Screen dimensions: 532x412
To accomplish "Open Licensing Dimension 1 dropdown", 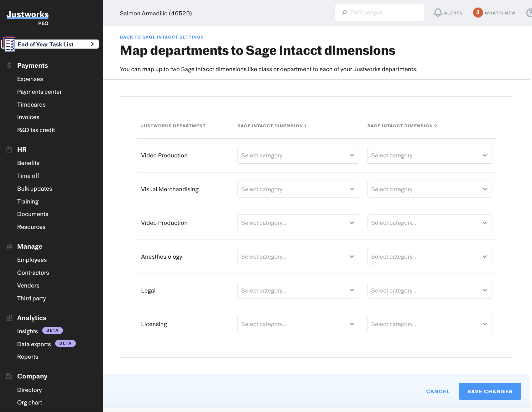I will (298, 324).
